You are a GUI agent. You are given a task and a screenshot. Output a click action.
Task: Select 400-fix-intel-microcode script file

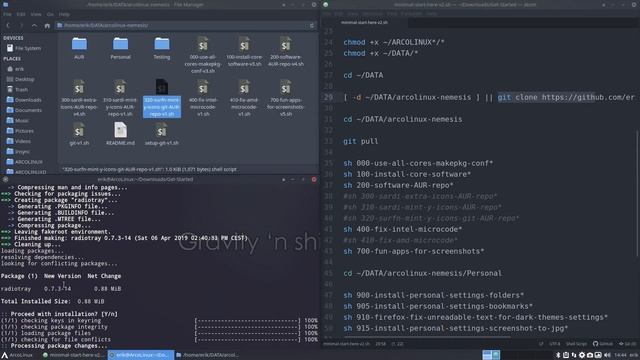click(x=203, y=98)
